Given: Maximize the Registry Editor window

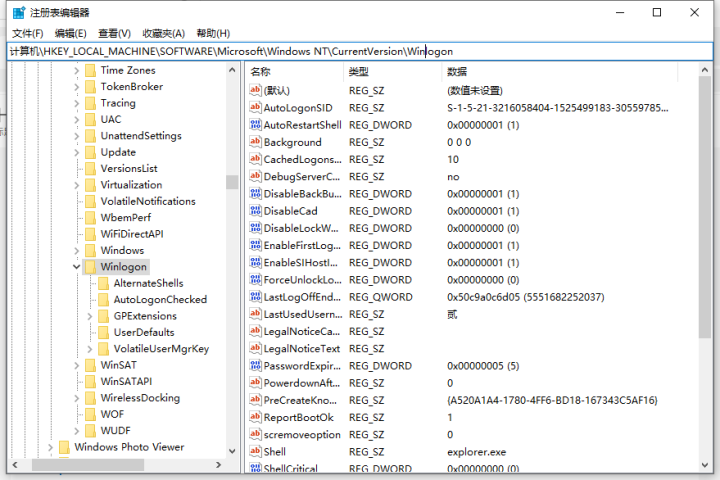Looking at the screenshot, I should 657,12.
